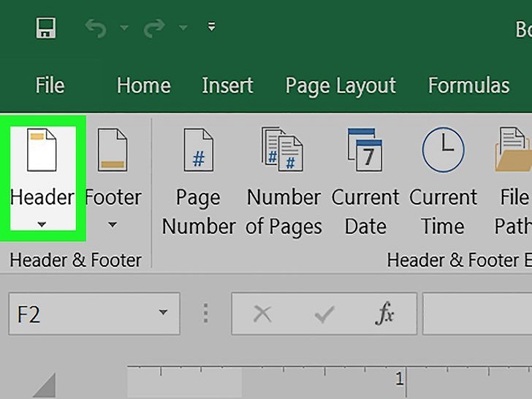
Task: Click the Undo arrow icon
Action: (96, 28)
